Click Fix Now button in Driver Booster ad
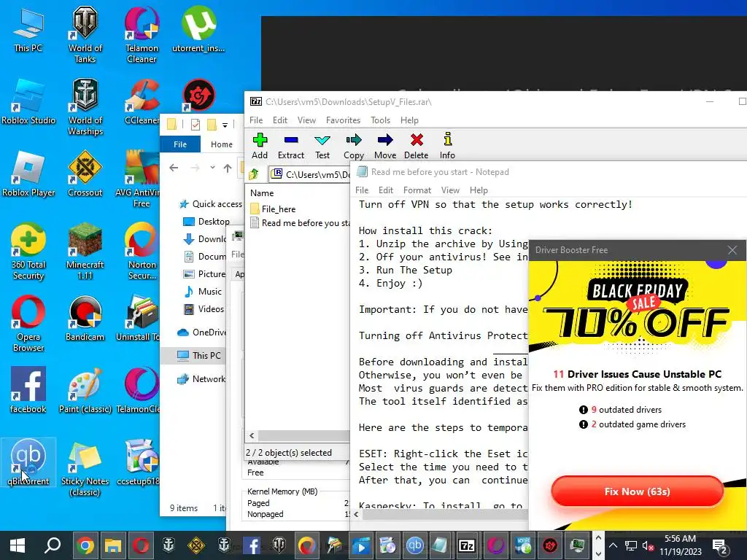 [x=637, y=491]
